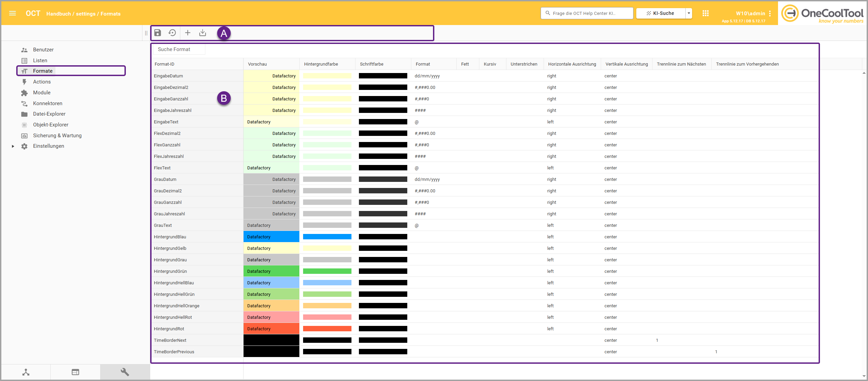The height and width of the screenshot is (381, 868).
Task: Select Konnektoren in the sidebar
Action: 48,103
